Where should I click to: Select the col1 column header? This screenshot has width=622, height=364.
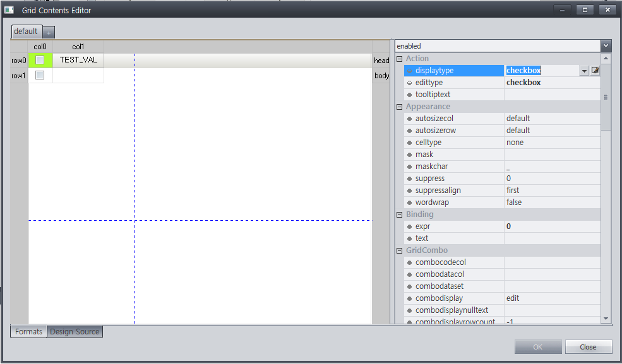click(x=78, y=47)
